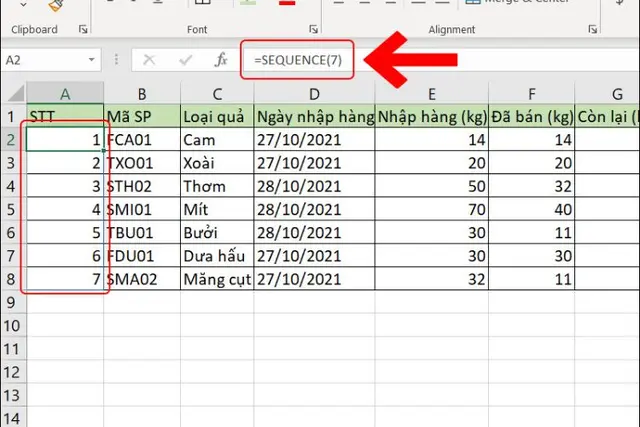
Task: Select cell A2 containing 1
Action: tap(65, 140)
